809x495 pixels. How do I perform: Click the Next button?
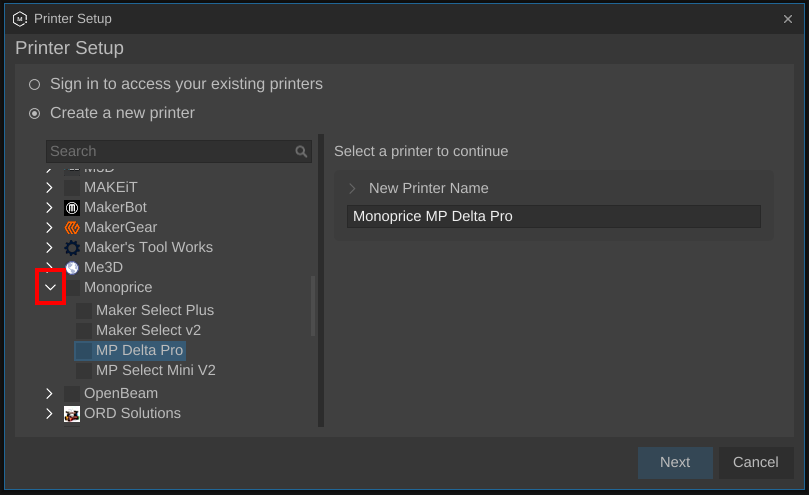(675, 462)
